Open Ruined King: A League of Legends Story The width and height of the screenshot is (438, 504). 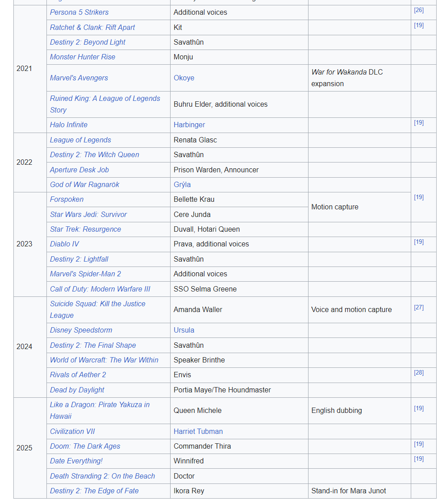click(x=105, y=104)
